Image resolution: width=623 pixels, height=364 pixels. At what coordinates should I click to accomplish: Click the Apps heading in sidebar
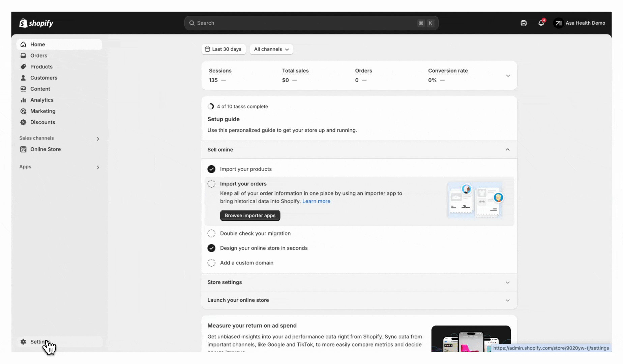(x=25, y=167)
